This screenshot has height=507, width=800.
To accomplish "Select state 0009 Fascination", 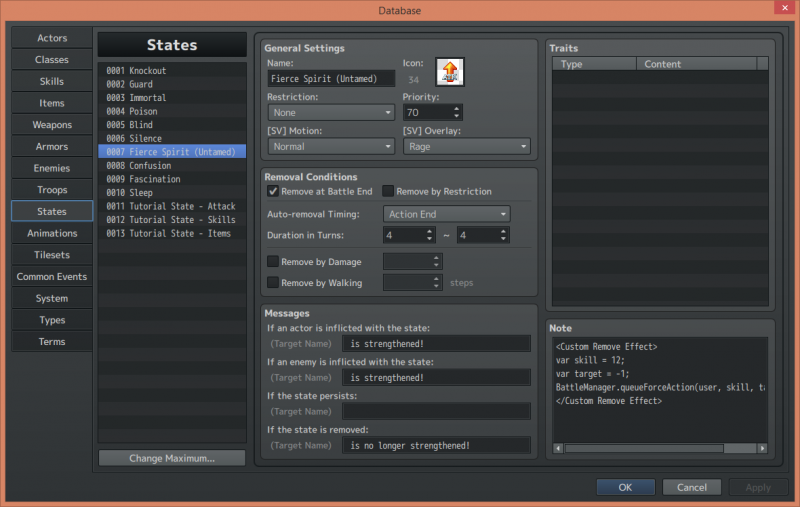I will click(172, 179).
